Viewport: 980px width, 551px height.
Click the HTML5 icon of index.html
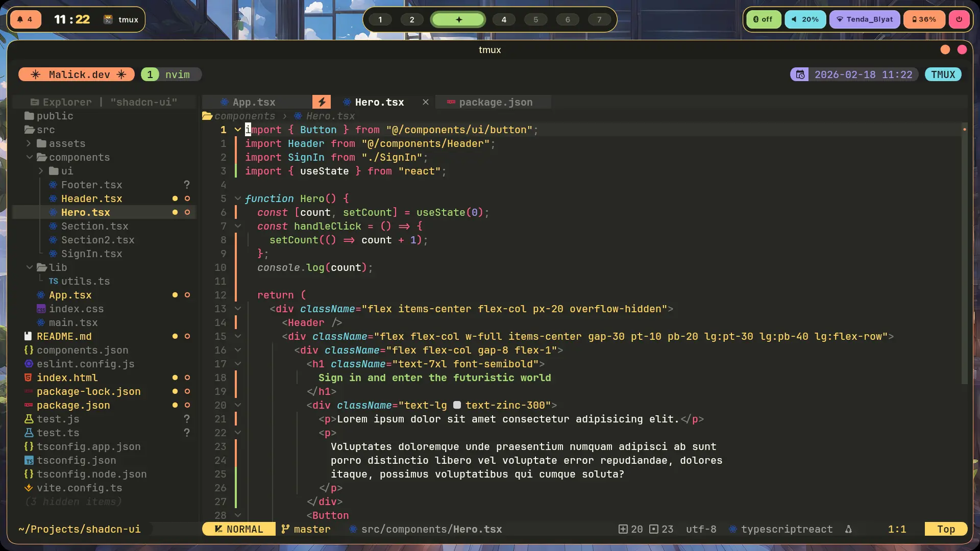tap(29, 378)
